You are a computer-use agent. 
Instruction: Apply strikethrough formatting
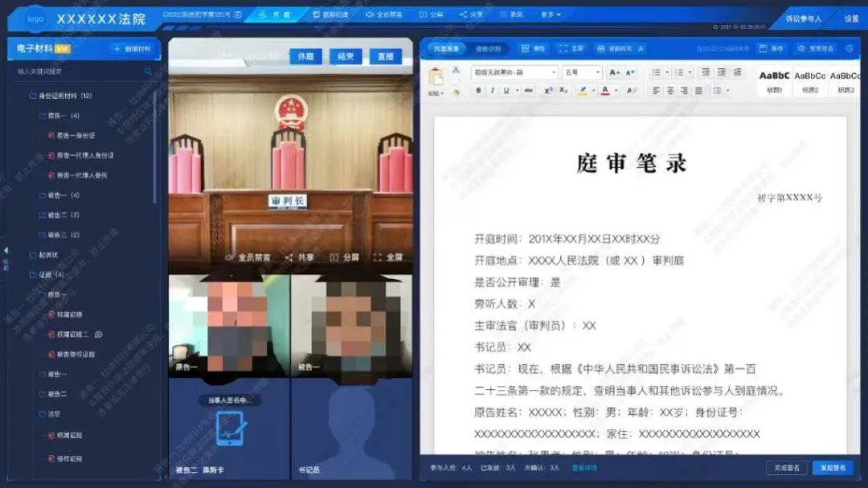[529, 90]
